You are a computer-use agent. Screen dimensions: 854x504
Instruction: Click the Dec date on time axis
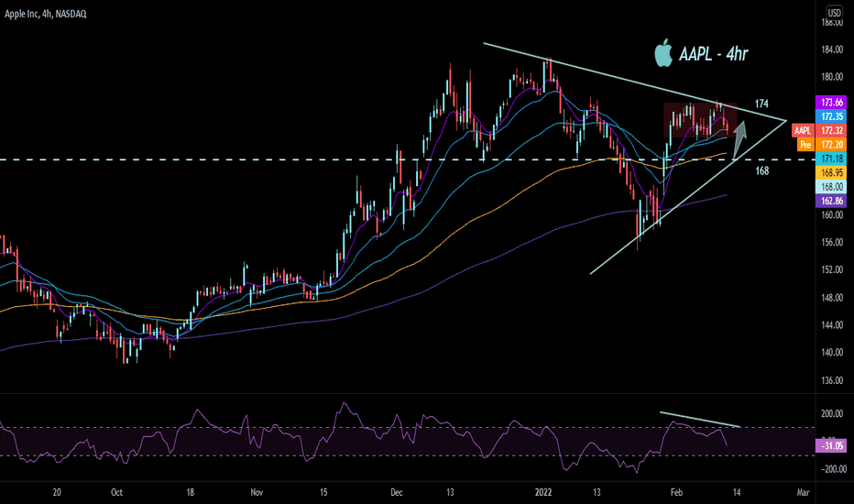397,493
